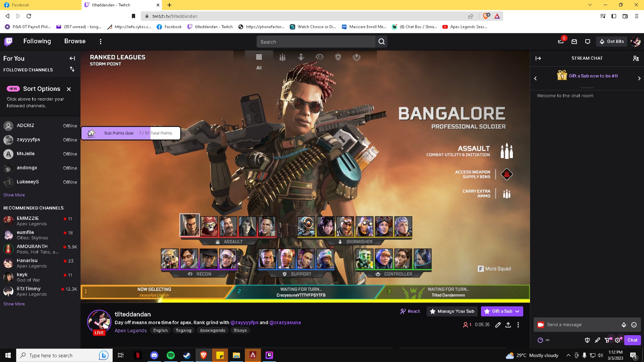Viewport: 644px width, 362px height.
Task: Click the purple Chat send button
Action: 632,340
